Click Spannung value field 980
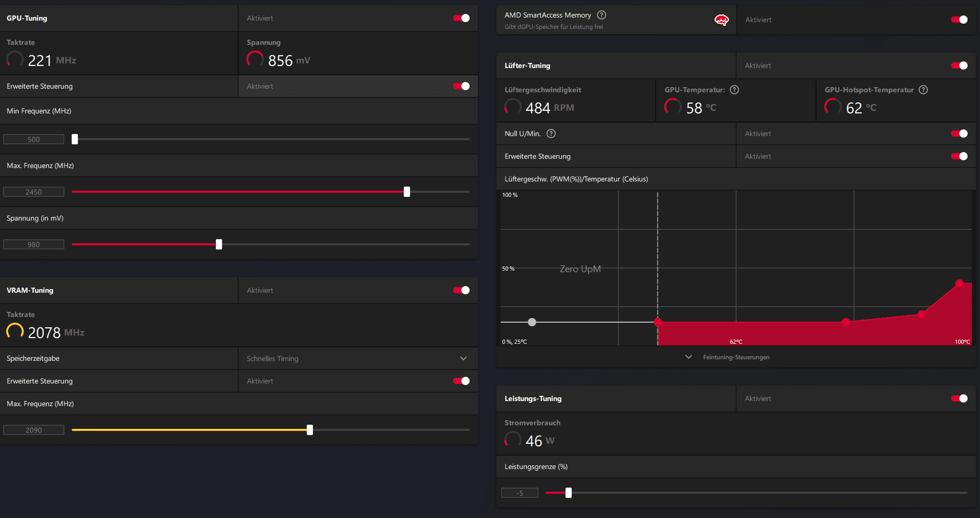 (34, 244)
